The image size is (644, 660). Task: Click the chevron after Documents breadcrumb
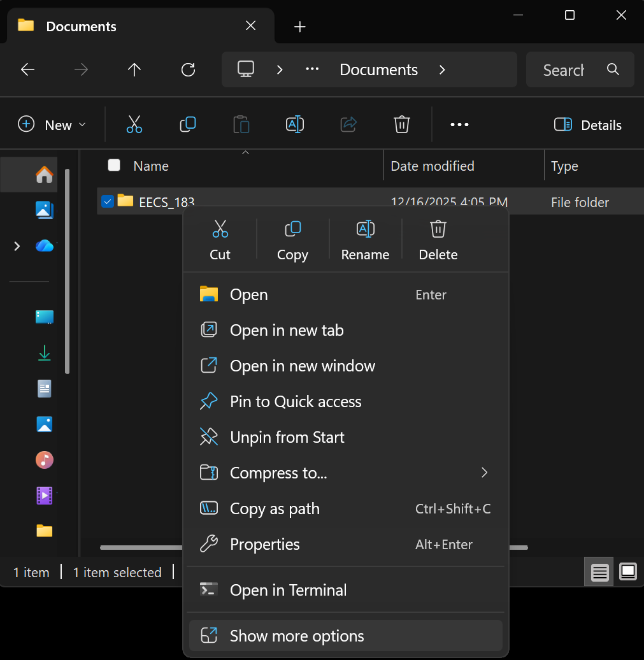441,70
